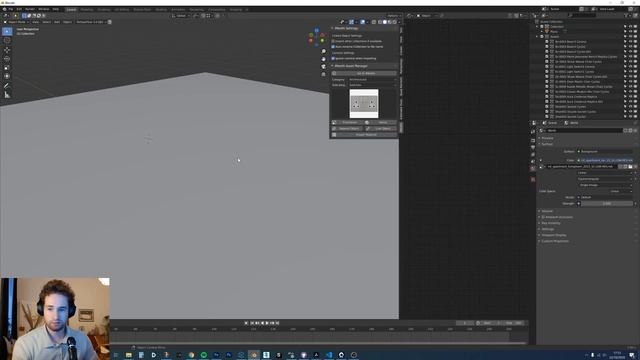Open the World properties tab icon
Viewport: 640px width, 360px height.
click(x=533, y=168)
